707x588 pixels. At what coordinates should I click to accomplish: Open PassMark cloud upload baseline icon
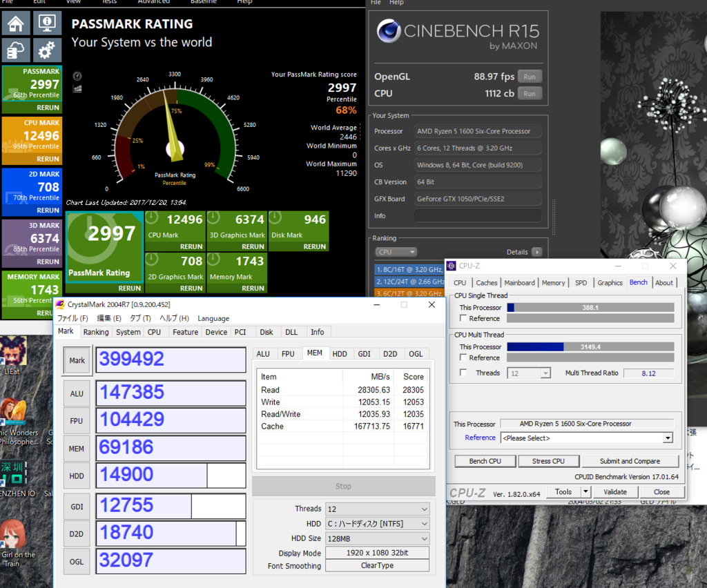16,50
